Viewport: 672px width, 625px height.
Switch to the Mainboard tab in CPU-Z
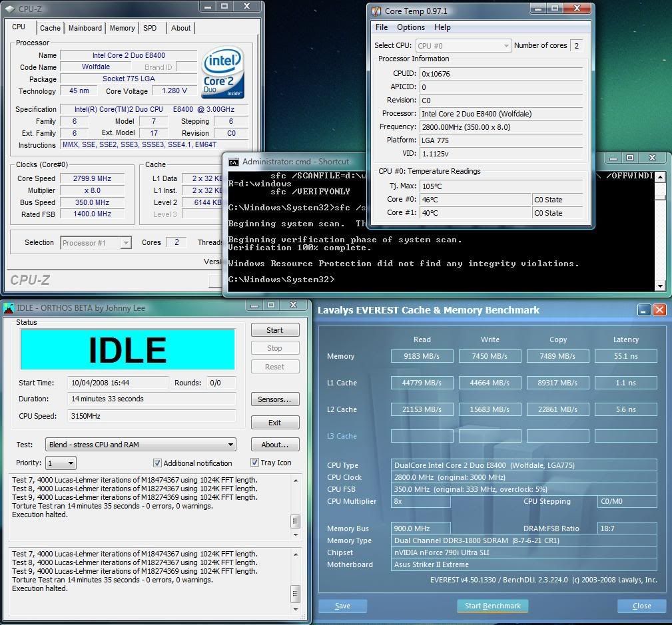[85, 28]
